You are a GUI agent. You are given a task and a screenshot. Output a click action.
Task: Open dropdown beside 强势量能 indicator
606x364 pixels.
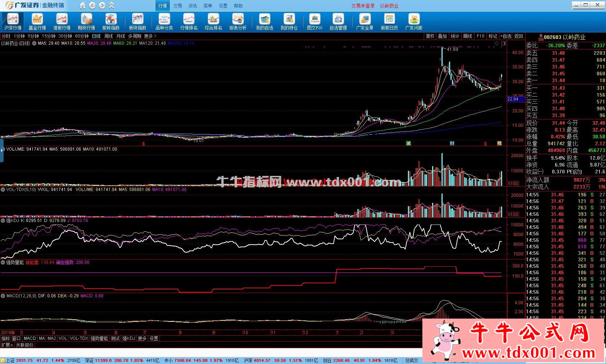(x=3, y=263)
